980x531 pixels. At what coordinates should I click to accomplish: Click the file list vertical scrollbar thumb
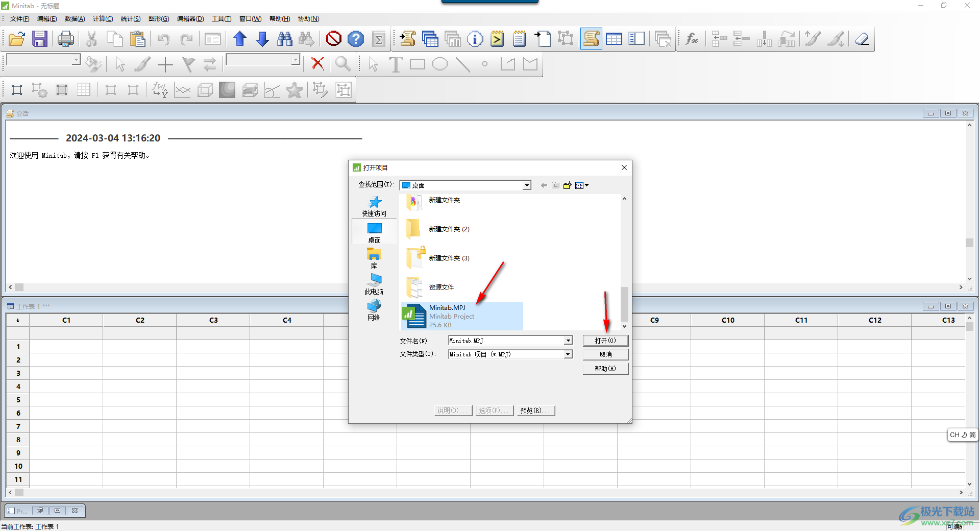point(624,304)
